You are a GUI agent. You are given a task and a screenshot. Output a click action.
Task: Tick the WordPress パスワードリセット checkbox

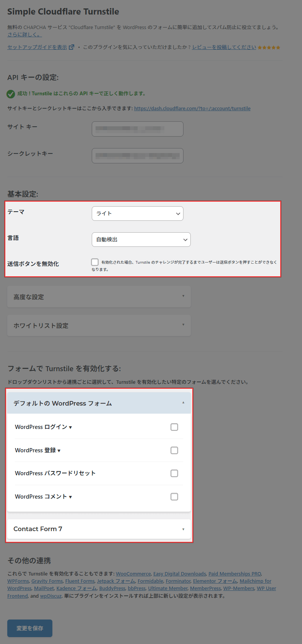coord(174,473)
